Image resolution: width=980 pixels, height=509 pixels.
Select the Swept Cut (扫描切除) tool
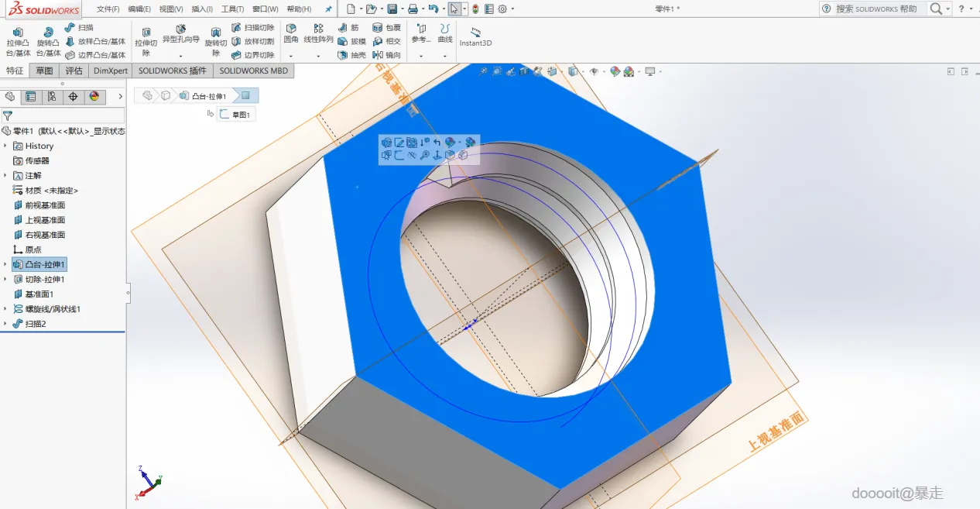point(253,27)
